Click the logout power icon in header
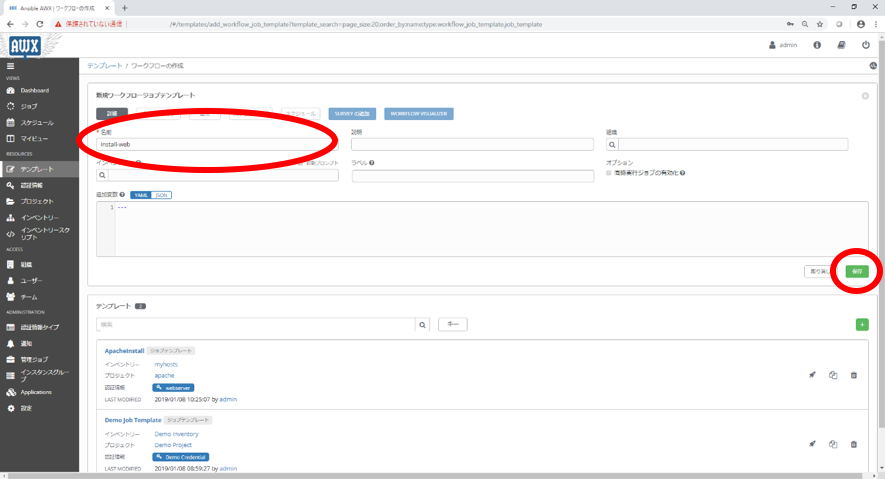The image size is (885, 479). tap(866, 45)
